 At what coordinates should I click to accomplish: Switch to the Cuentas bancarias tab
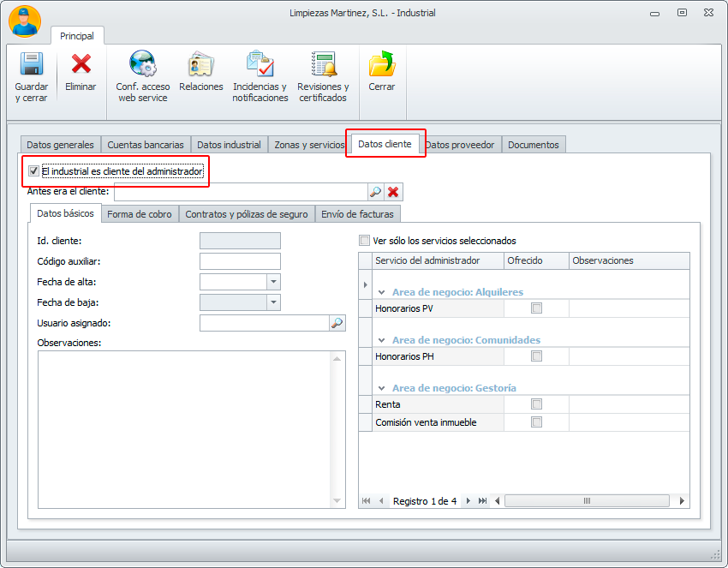tap(145, 145)
